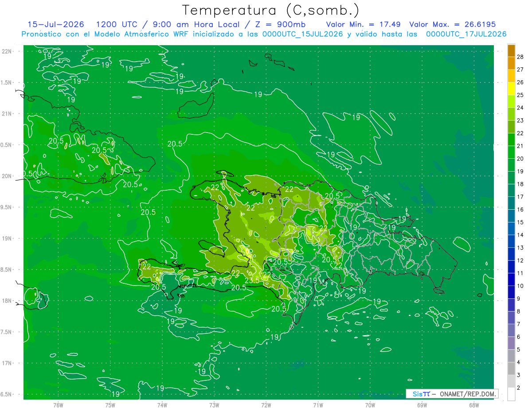Click the '72W' longitude axis label
This screenshot has width=532, height=411.
(x=266, y=405)
